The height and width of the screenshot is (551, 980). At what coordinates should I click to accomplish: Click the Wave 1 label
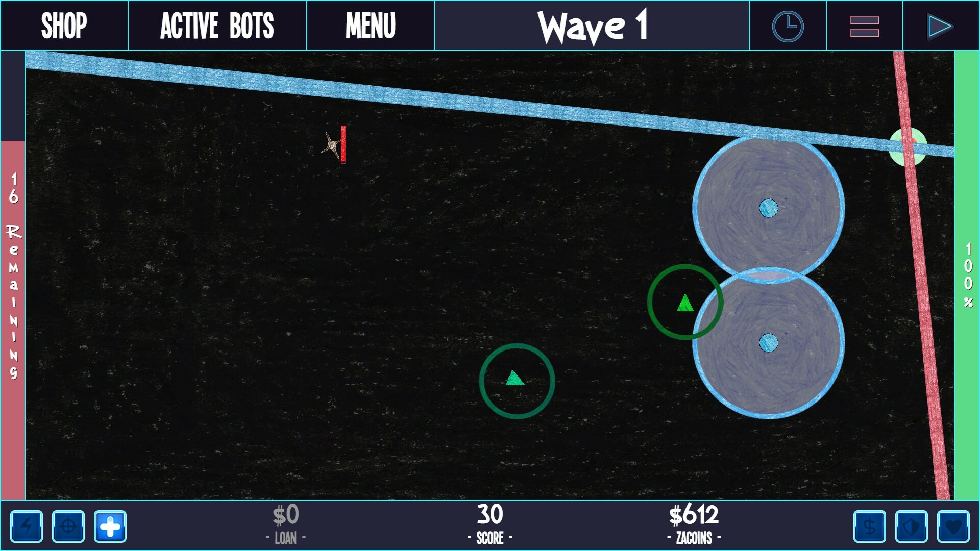[591, 25]
